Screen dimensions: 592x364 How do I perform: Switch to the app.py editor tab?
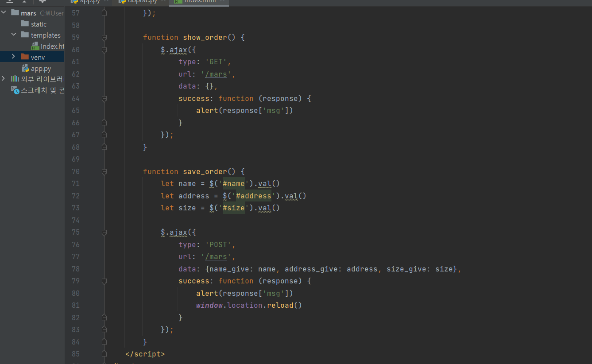pos(90,2)
